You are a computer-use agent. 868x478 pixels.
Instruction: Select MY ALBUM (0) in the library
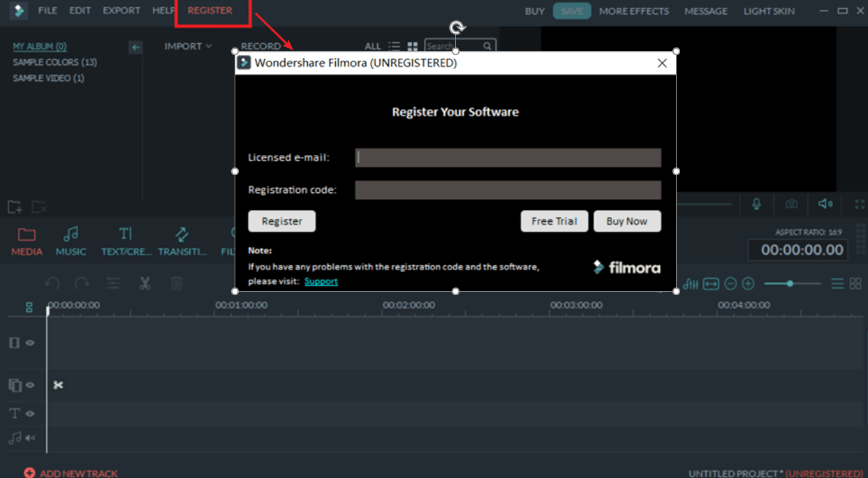coord(40,46)
